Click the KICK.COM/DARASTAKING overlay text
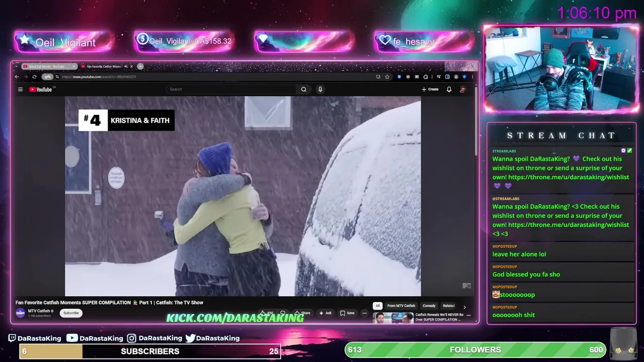644x362 pixels. pyautogui.click(x=235, y=318)
